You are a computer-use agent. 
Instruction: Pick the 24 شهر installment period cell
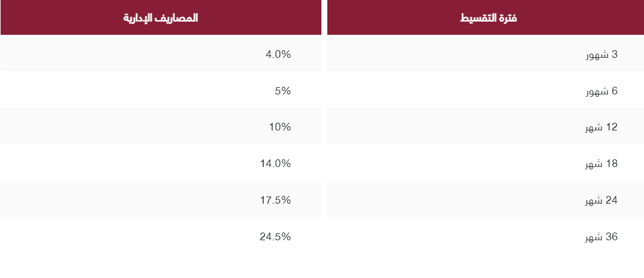point(601,201)
